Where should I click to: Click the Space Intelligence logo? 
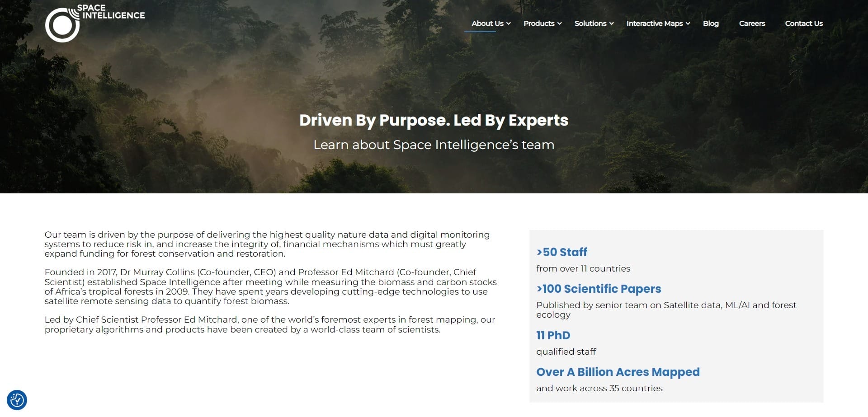(x=95, y=23)
